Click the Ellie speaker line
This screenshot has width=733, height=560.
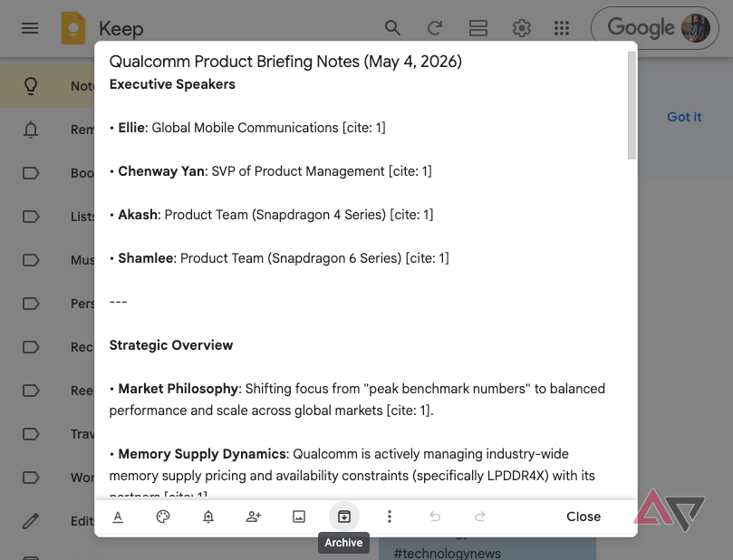[x=247, y=128]
